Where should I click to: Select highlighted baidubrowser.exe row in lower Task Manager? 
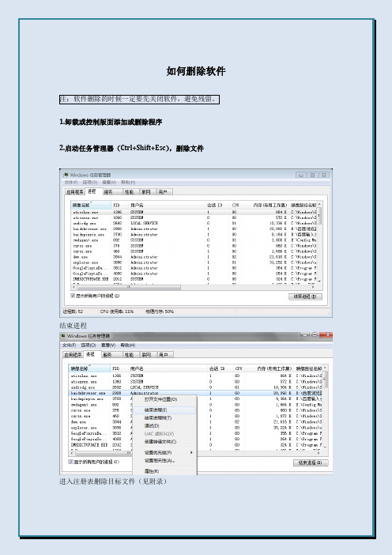(x=195, y=393)
